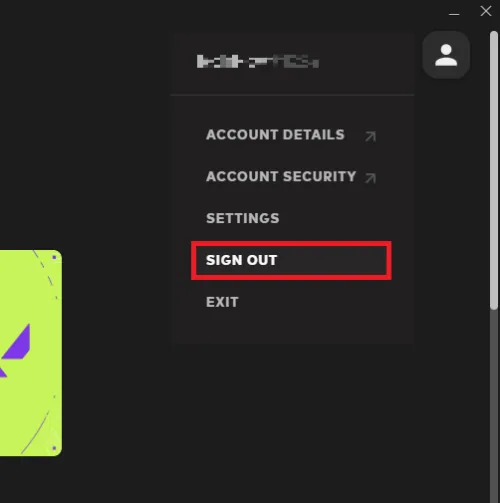500x503 pixels.
Task: Open Account Details from the profile menu
Action: click(275, 135)
